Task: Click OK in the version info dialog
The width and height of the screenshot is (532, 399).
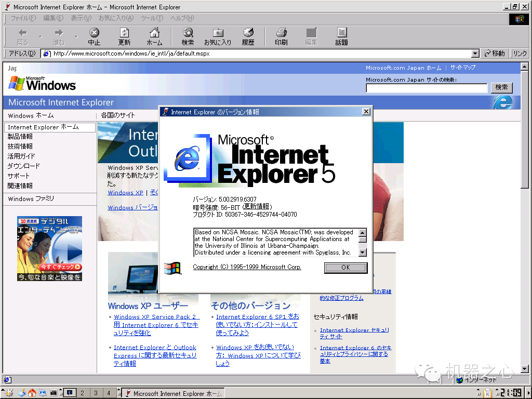Action: tap(345, 268)
